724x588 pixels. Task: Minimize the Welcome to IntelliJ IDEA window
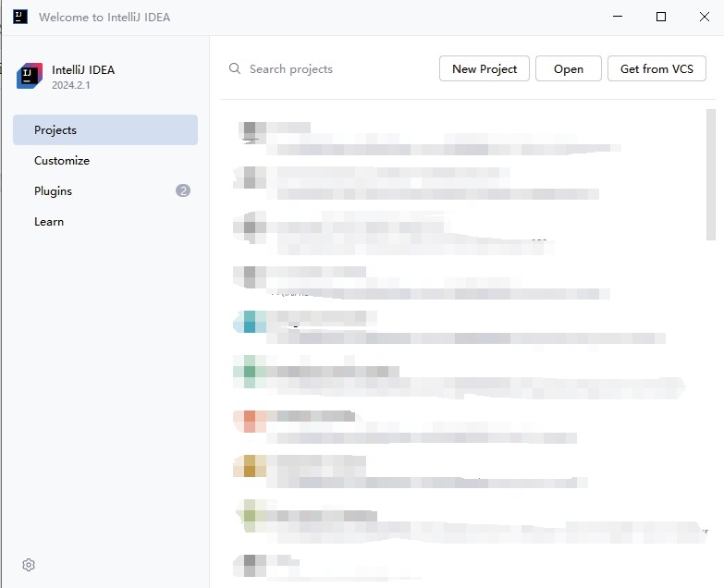pyautogui.click(x=618, y=17)
